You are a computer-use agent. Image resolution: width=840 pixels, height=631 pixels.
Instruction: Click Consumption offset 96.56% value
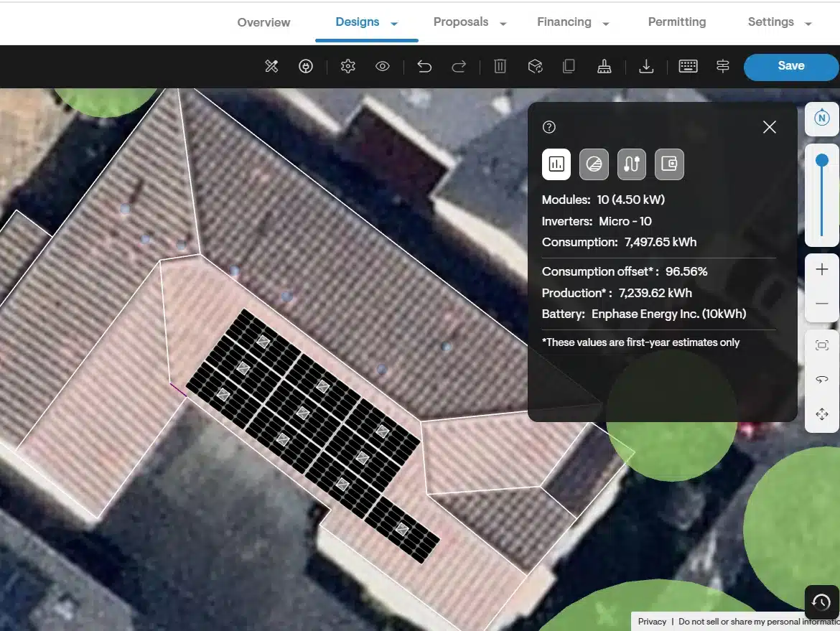686,271
